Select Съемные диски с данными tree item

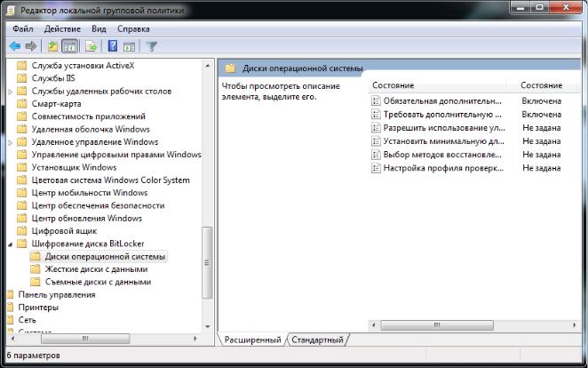pos(99,282)
